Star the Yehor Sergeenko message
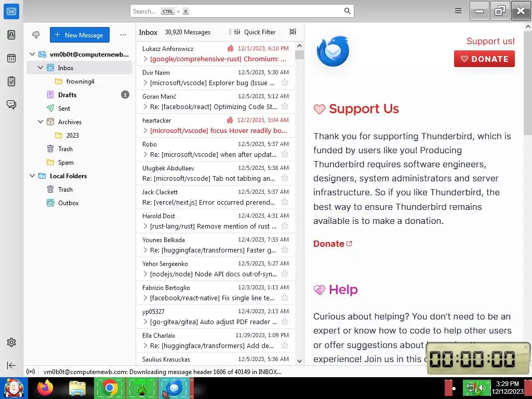 (x=285, y=274)
